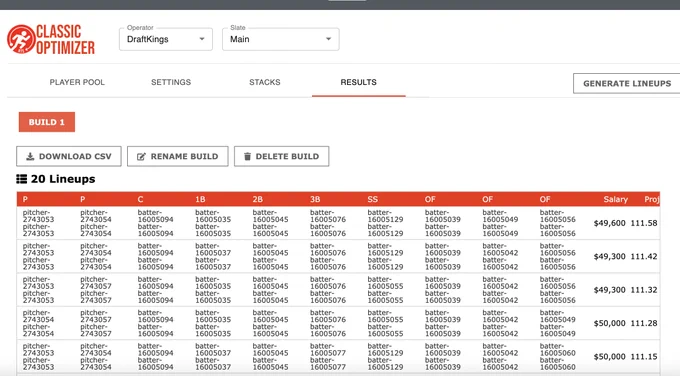Switch to the Settings tab
The image size is (680, 376).
coord(171,82)
